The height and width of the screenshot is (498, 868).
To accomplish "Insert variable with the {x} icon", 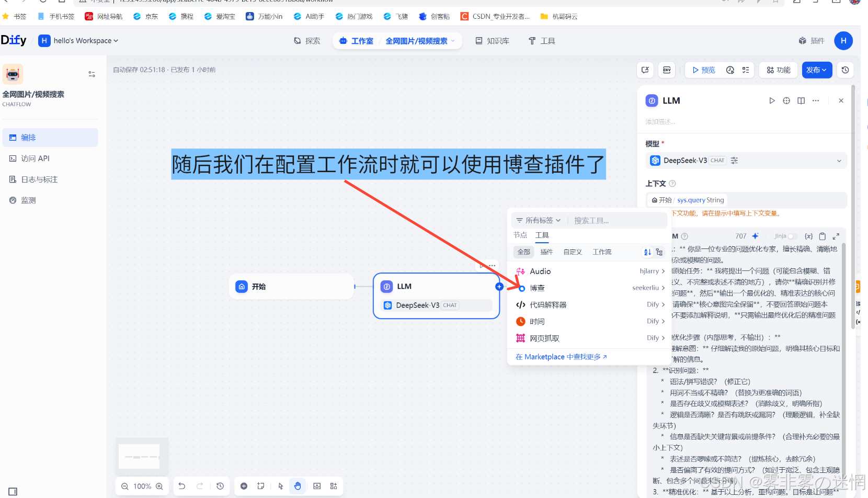I will tap(808, 236).
